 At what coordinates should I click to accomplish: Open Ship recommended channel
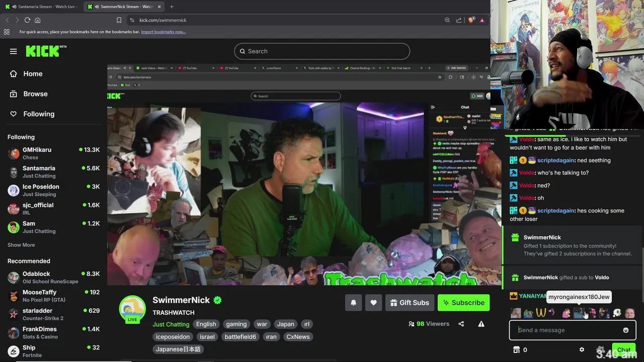53,351
